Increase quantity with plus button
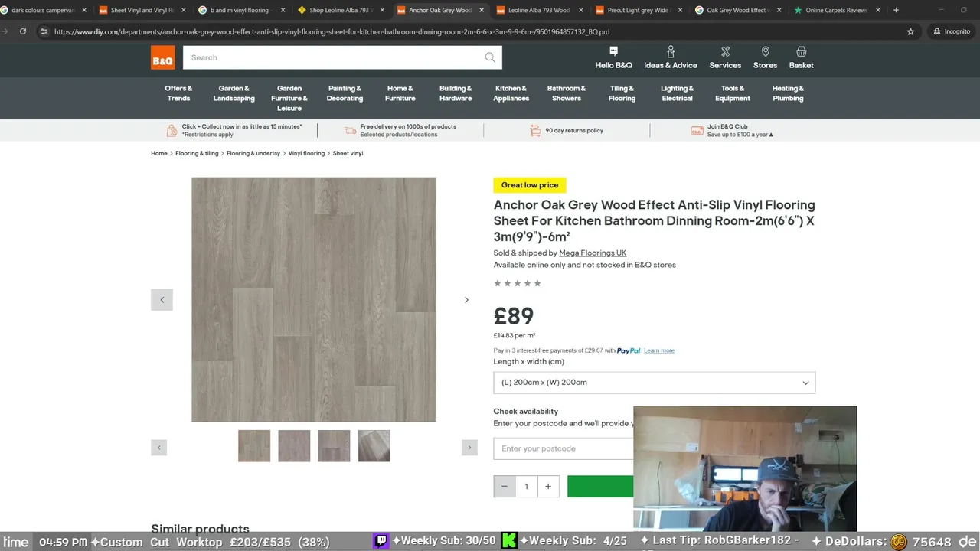This screenshot has height=551, width=980. (548, 486)
